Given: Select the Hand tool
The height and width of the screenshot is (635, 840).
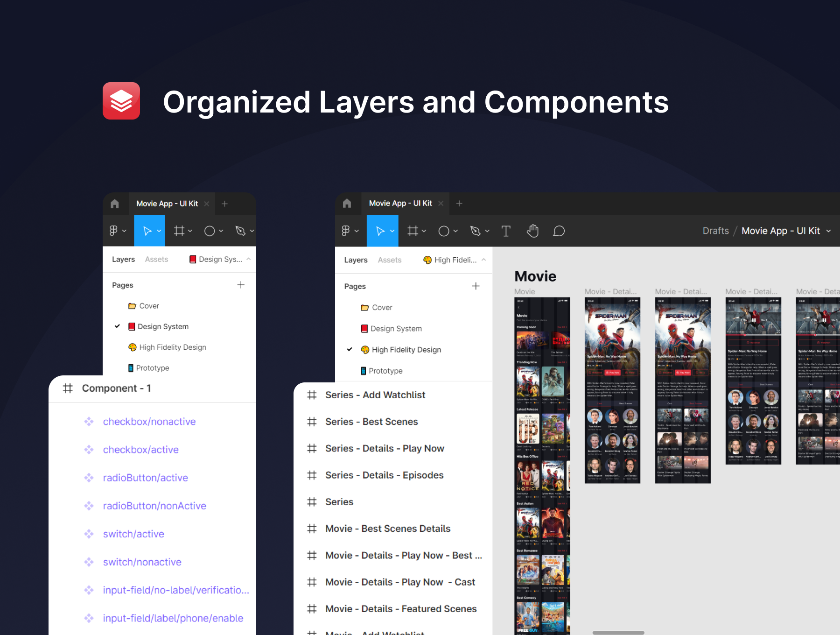Looking at the screenshot, I should (x=532, y=231).
